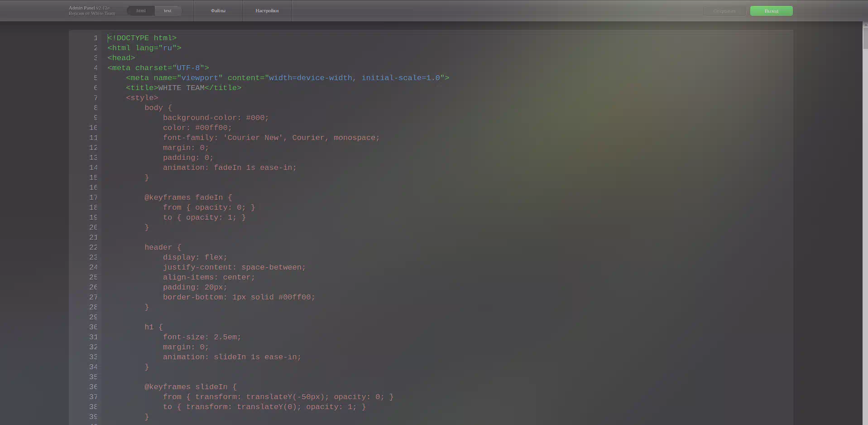
Task: Click the scrollbar up arrow
Action: (x=865, y=24)
